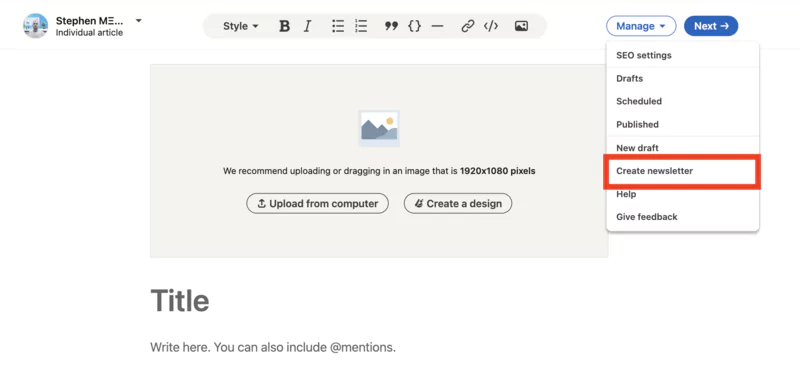This screenshot has width=800, height=376.
Task: Click the Next button
Action: tap(711, 26)
